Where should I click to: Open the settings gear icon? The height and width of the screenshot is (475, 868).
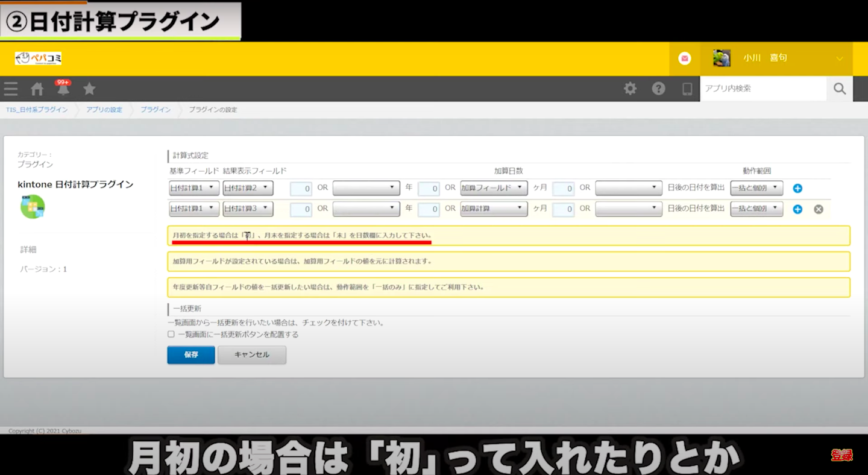pyautogui.click(x=630, y=89)
